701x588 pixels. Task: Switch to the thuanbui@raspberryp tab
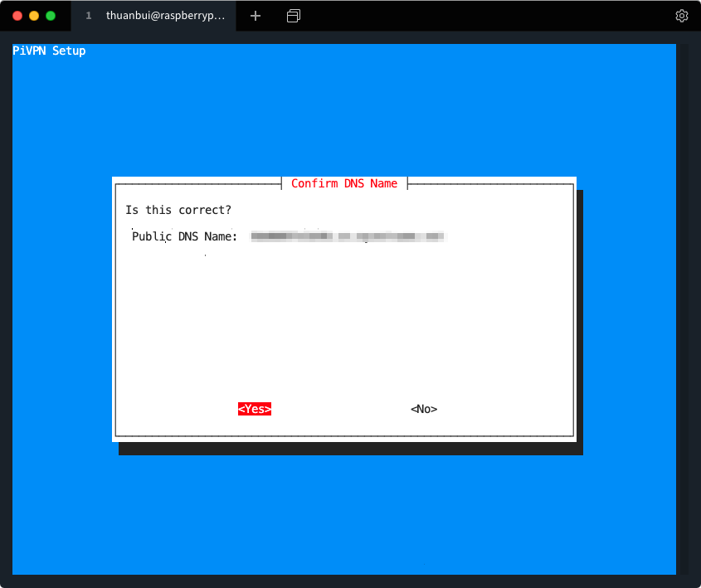tap(164, 16)
